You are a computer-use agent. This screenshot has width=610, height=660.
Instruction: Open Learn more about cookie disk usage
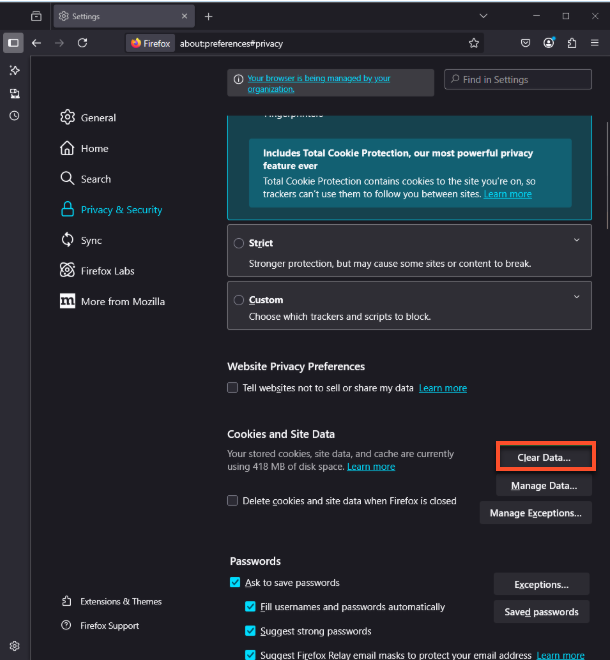click(371, 466)
